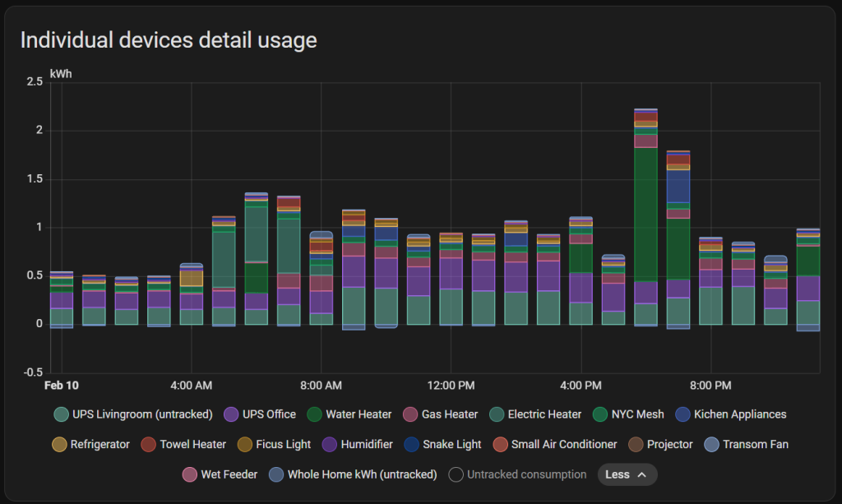Image resolution: width=842 pixels, height=504 pixels.
Task: Click Ficus Light legend circle
Action: click(x=246, y=444)
